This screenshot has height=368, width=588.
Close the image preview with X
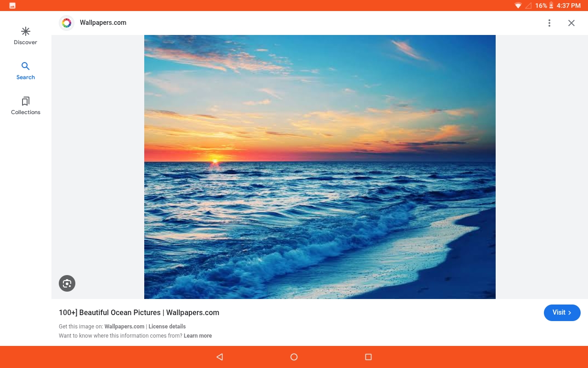pos(571,23)
